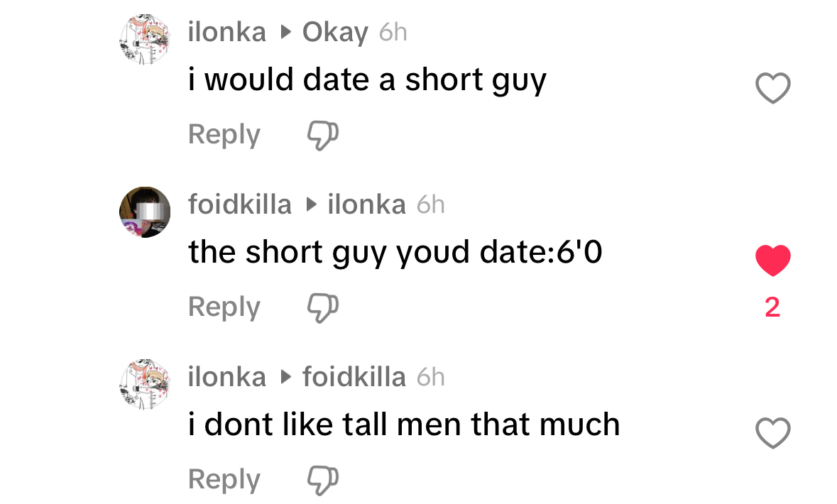Reply to "i dont like tall men that much"

pos(224,480)
